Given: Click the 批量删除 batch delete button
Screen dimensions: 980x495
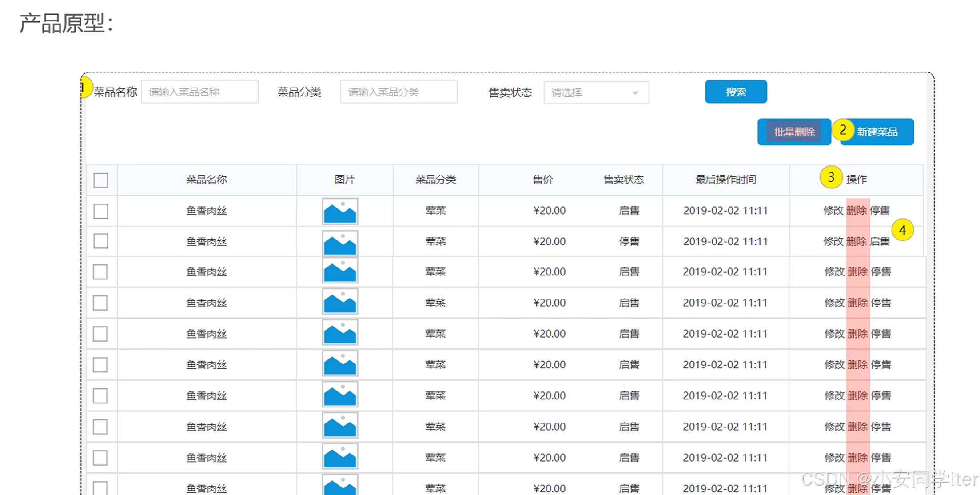Looking at the screenshot, I should [x=794, y=132].
